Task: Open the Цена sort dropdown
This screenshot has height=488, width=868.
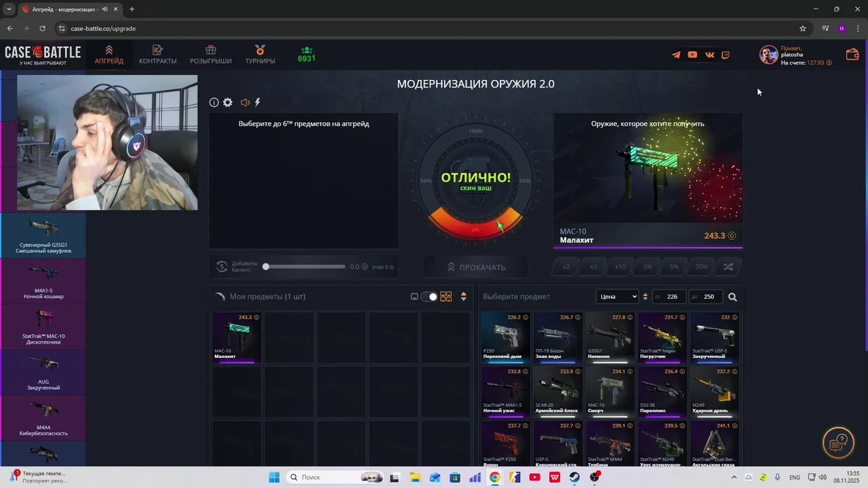Action: [617, 297]
